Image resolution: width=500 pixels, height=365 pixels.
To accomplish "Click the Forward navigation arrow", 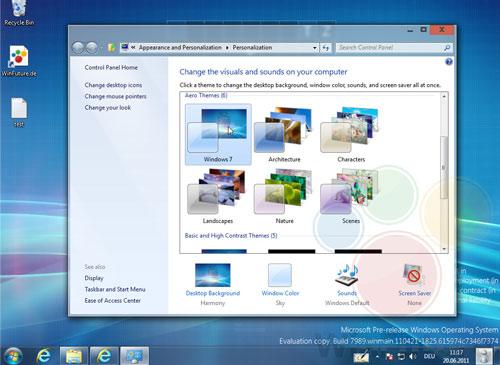I will click(x=92, y=48).
